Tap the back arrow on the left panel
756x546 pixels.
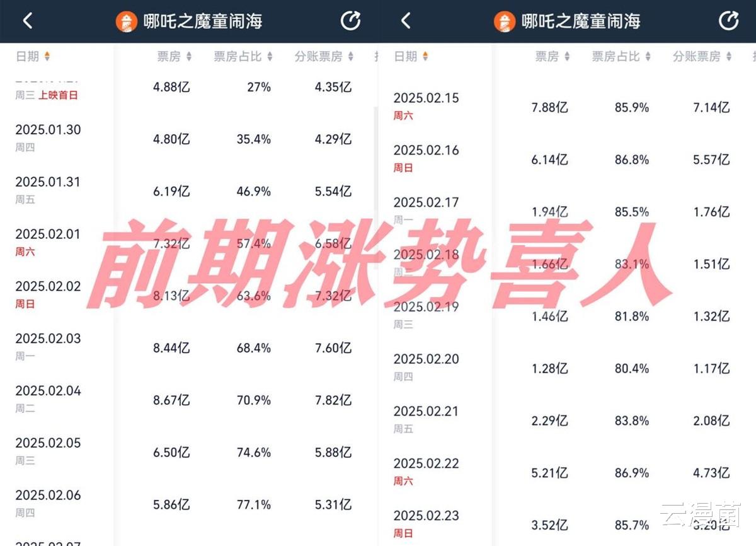[x=26, y=21]
